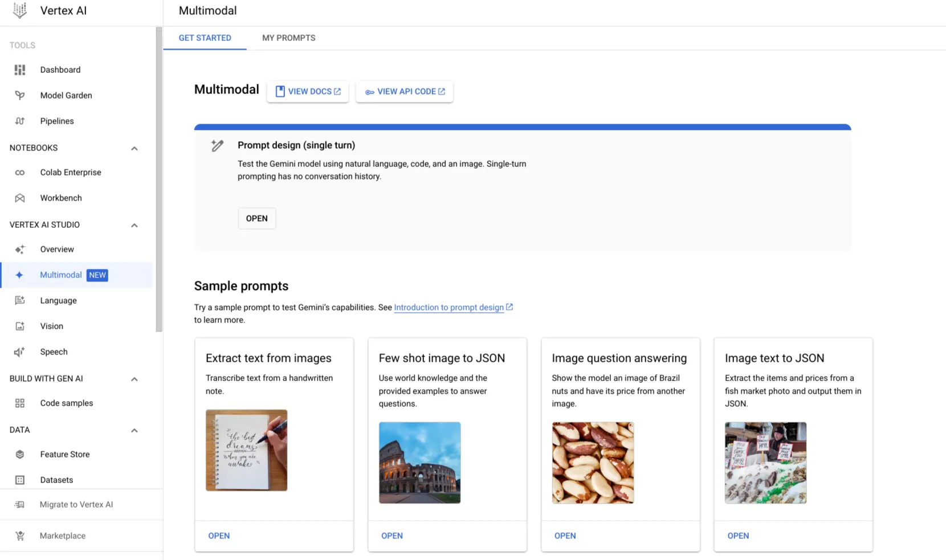Click the Dashboard icon in sidebar

(20, 70)
